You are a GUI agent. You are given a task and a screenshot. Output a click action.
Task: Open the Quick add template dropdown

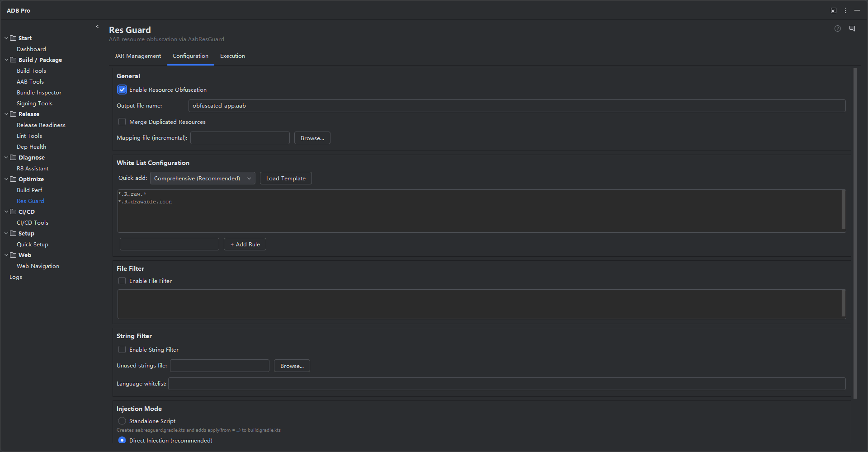pos(203,178)
